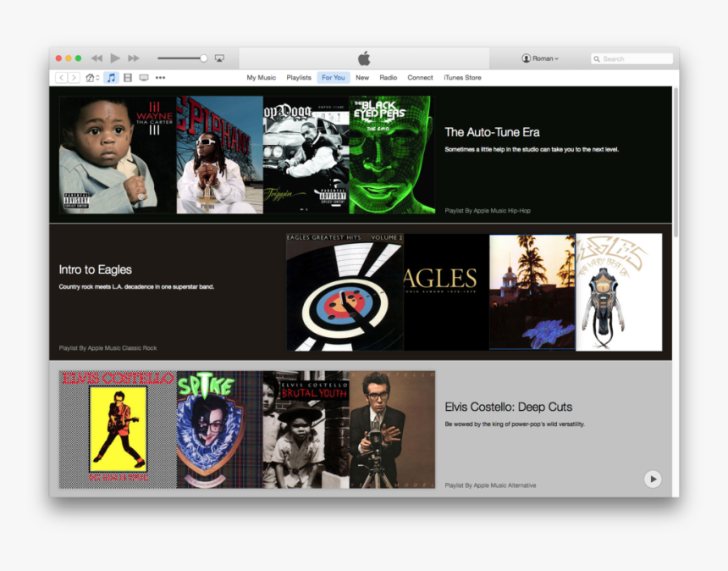Open the AirPlay output icon
The width and height of the screenshot is (728, 571).
pyautogui.click(x=219, y=58)
